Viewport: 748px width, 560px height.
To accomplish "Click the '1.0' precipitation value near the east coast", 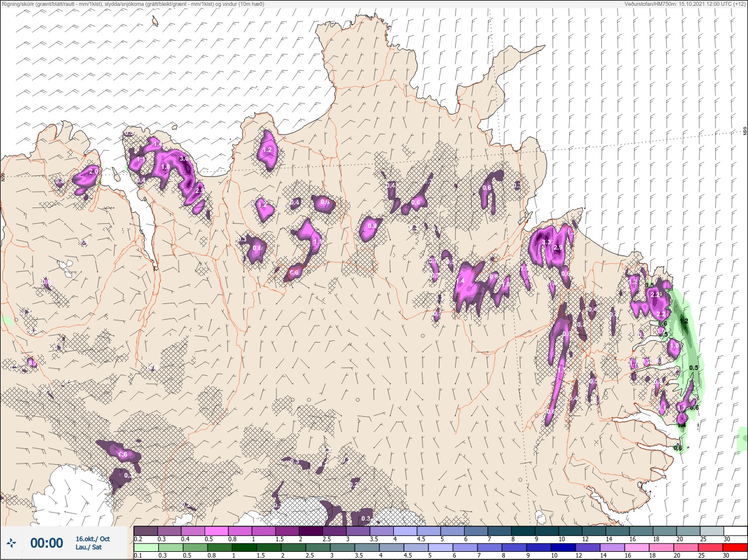I will click(x=674, y=345).
